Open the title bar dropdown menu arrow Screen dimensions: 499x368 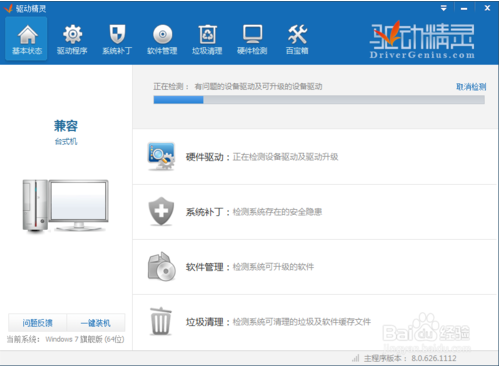[x=444, y=8]
